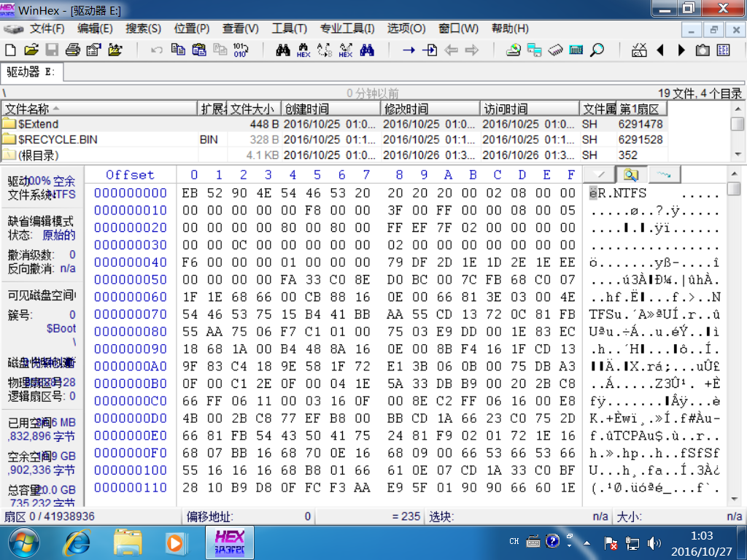Click the $Boot link in info panel
The image size is (747, 560).
(x=61, y=328)
